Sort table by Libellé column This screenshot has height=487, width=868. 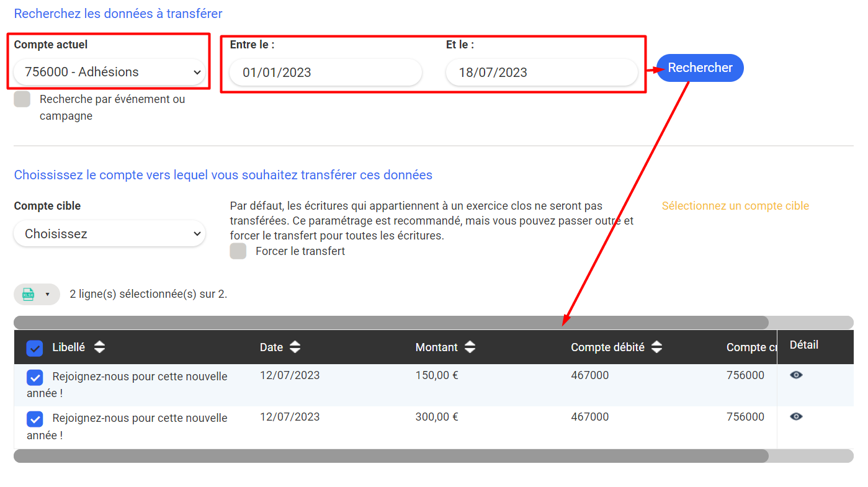(x=99, y=347)
